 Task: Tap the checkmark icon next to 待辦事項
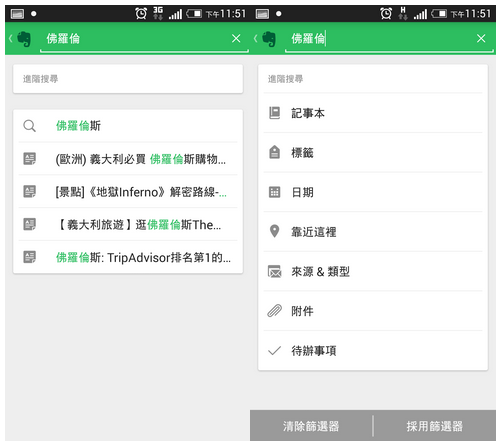coord(274,350)
